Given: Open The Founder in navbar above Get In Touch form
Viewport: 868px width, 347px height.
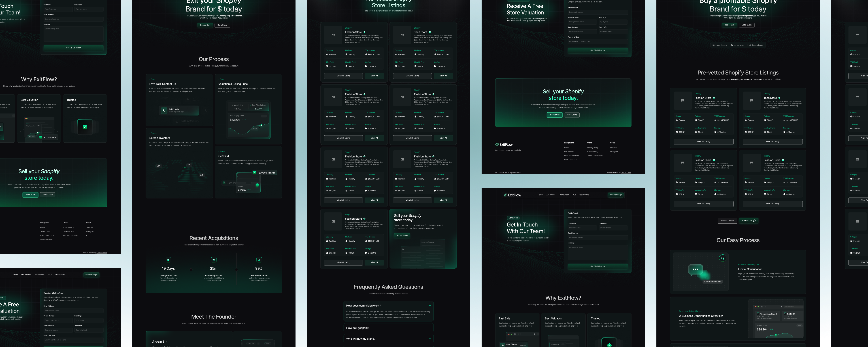Looking at the screenshot, I should point(564,195).
